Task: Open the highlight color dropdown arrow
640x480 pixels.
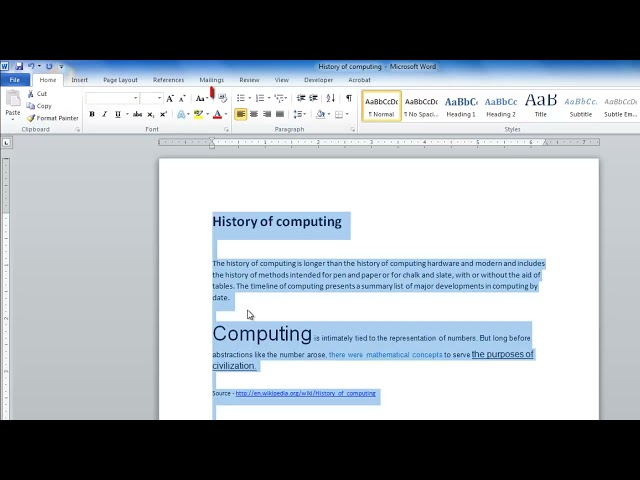Action: 208,115
